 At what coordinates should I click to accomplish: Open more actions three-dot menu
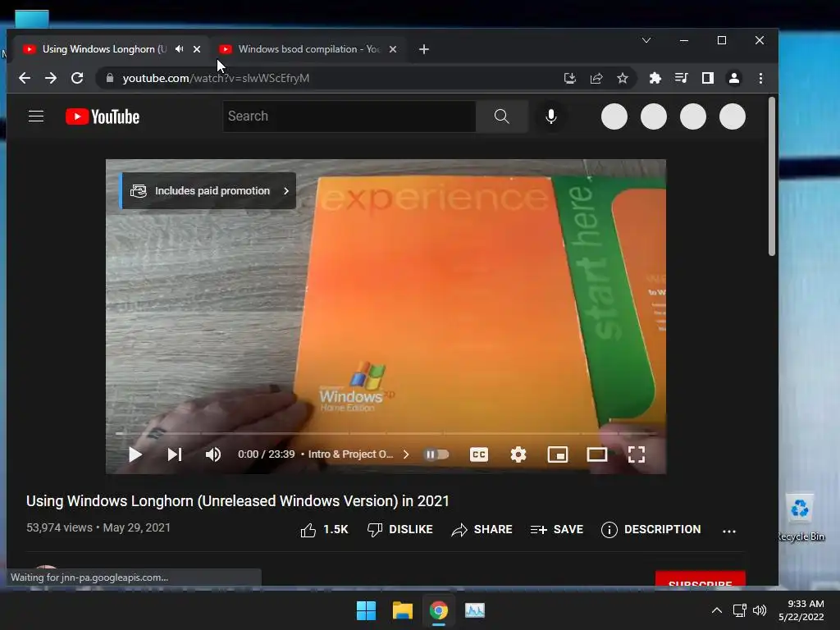pos(729,531)
